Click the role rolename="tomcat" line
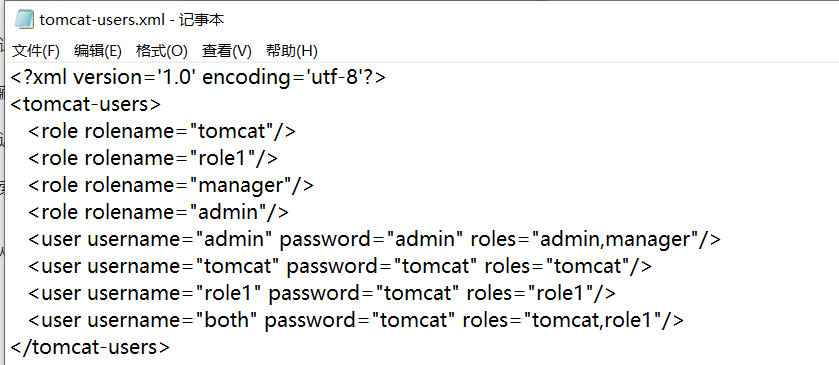 click(162, 132)
